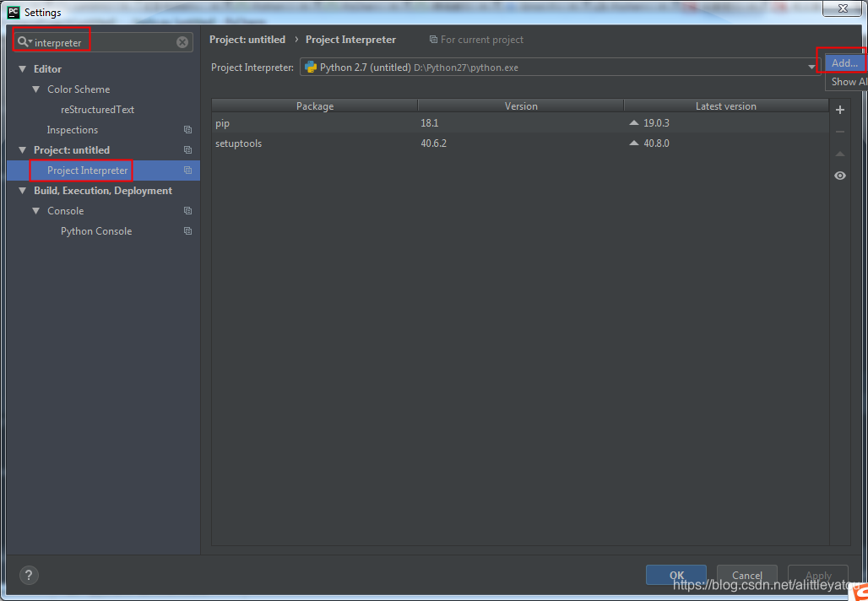Select the setuptools package row

(x=520, y=143)
